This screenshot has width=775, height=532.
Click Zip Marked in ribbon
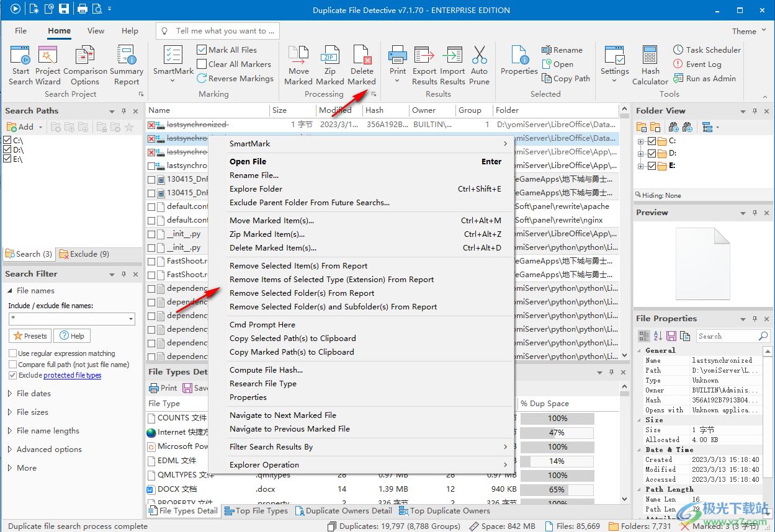[x=330, y=65]
